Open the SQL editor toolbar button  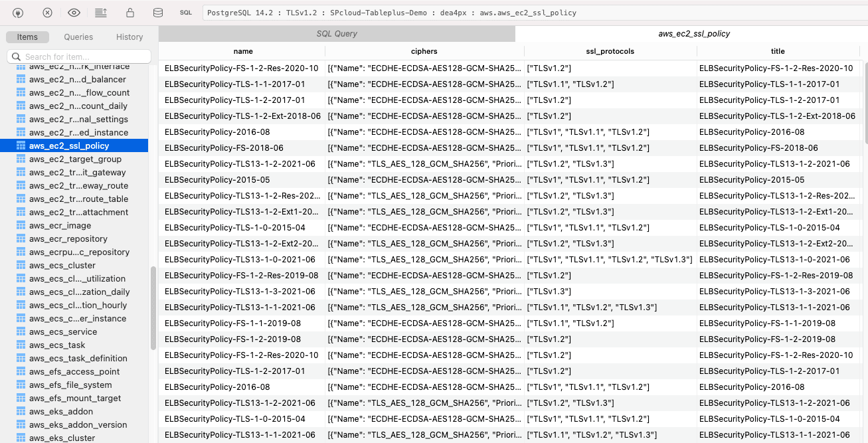click(x=186, y=13)
